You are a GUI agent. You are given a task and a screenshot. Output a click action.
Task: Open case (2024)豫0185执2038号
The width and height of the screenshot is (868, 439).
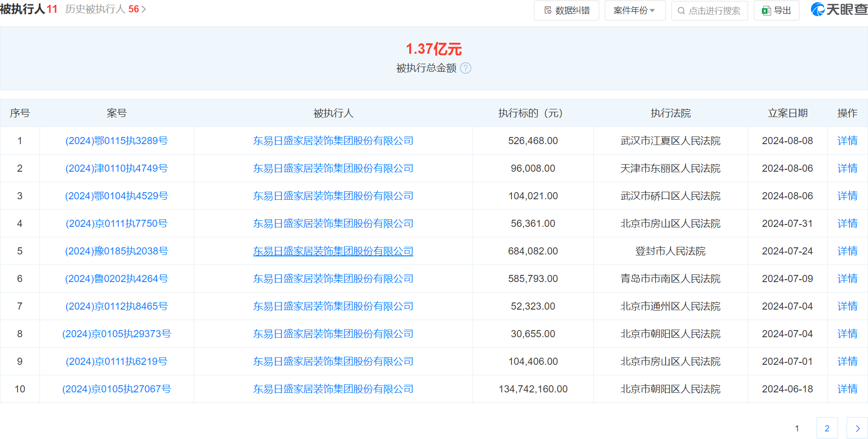[x=117, y=251]
